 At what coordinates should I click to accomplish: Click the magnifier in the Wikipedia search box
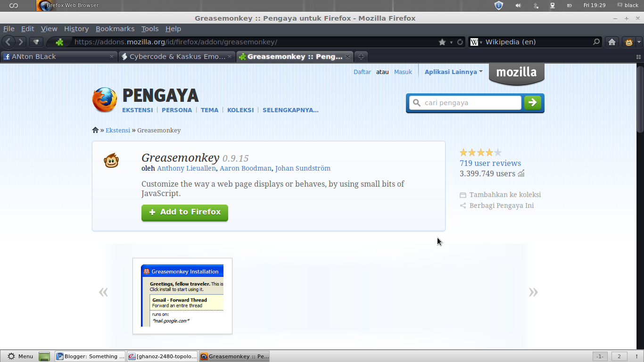click(x=596, y=42)
